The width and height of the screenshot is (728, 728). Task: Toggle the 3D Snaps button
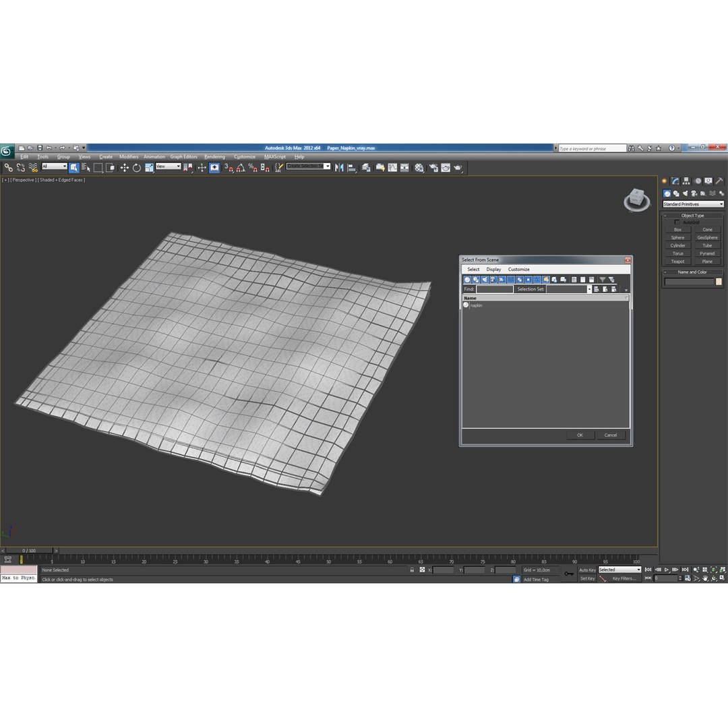click(229, 168)
